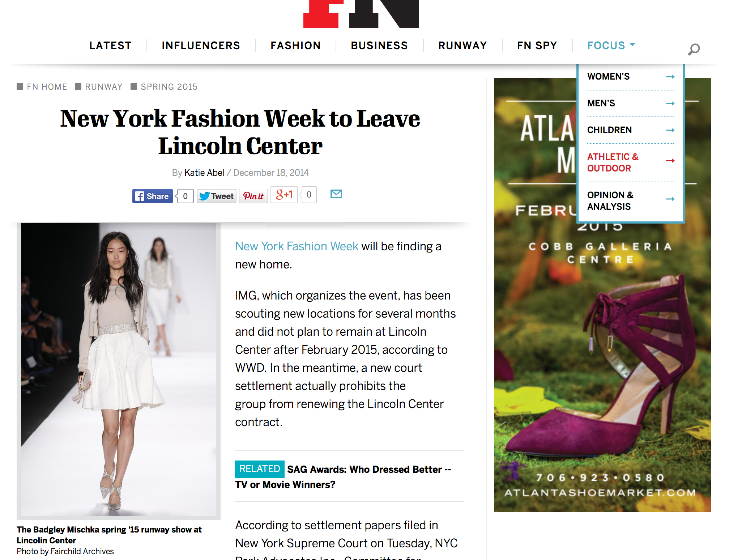Click the Google +1 button

pyautogui.click(x=284, y=195)
